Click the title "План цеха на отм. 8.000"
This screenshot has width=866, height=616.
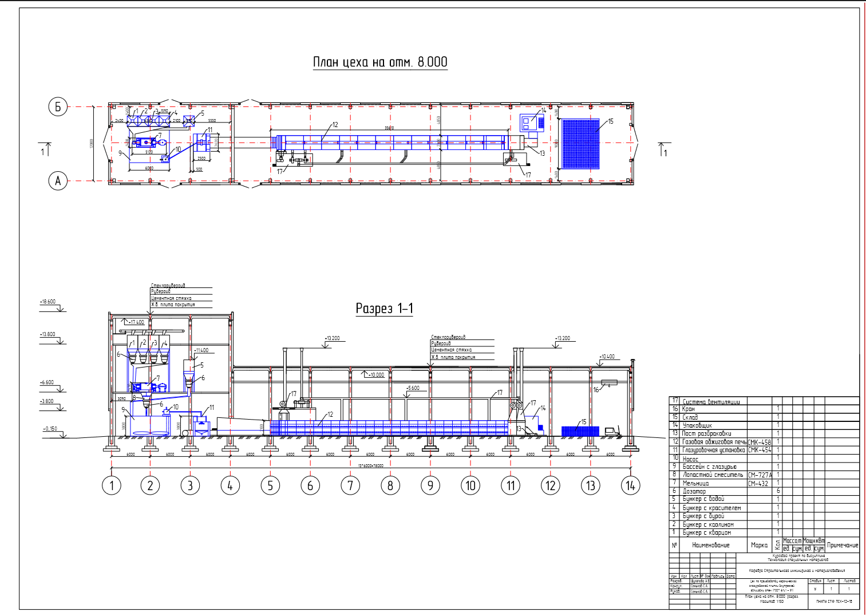[380, 62]
